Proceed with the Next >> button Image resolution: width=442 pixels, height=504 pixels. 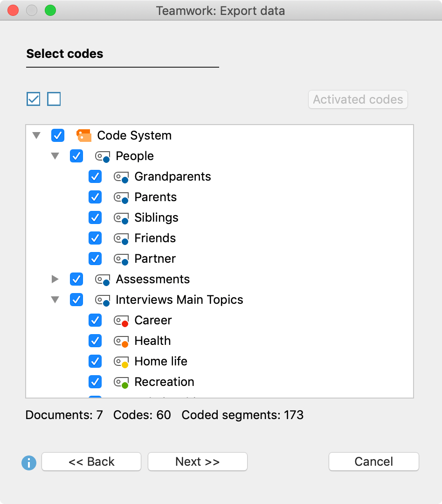(x=198, y=462)
